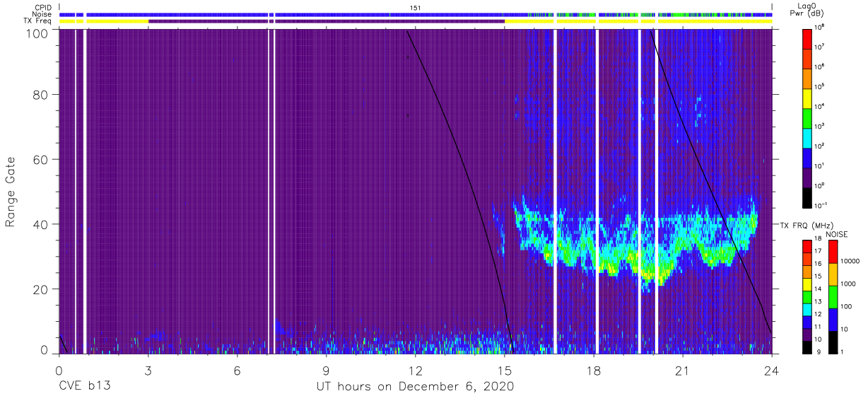Click the Range Gate tick label '60'
The image size is (868, 401).
point(40,160)
